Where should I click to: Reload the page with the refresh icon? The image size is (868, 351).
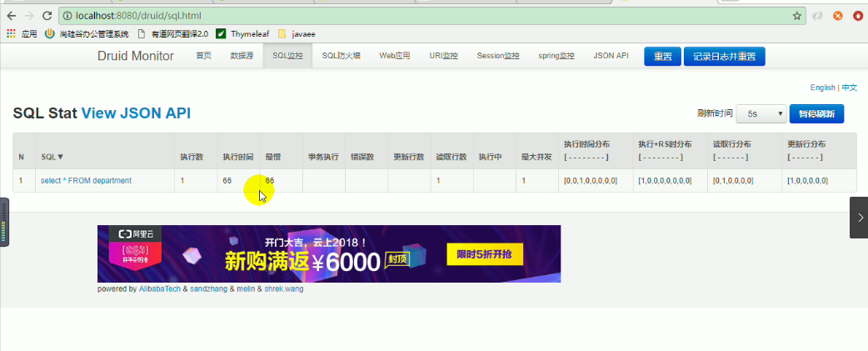(47, 16)
